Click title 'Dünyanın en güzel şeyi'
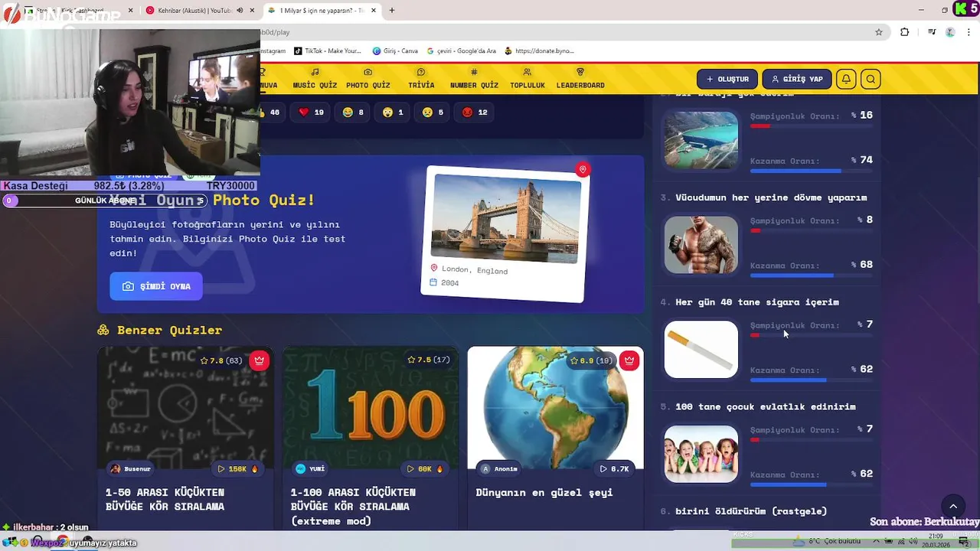Viewport: 980px width, 551px height. click(544, 492)
